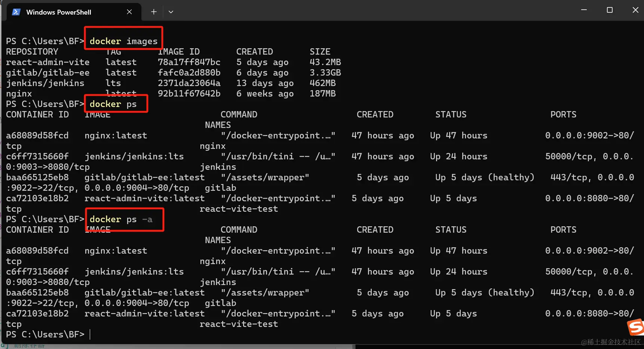Click the final empty PowerShell prompt line
The width and height of the screenshot is (644, 349).
[x=49, y=334]
